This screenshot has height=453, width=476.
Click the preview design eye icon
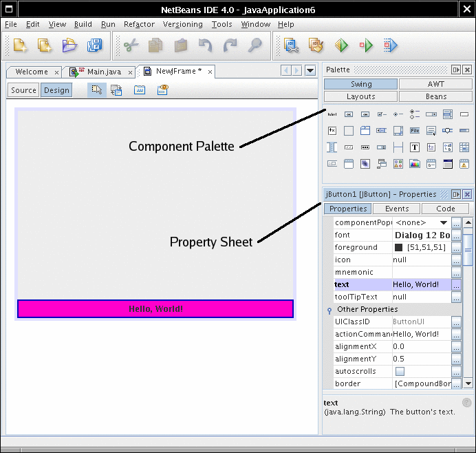click(x=162, y=90)
